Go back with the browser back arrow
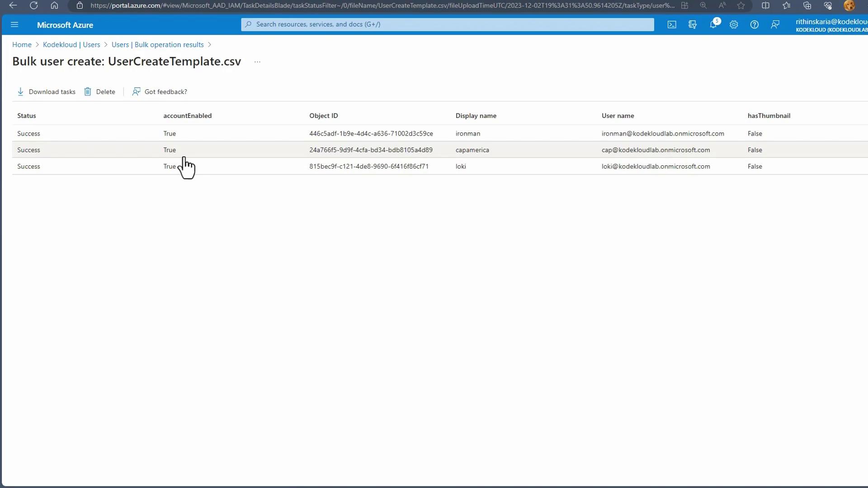The width and height of the screenshot is (868, 488). pos(13,5)
